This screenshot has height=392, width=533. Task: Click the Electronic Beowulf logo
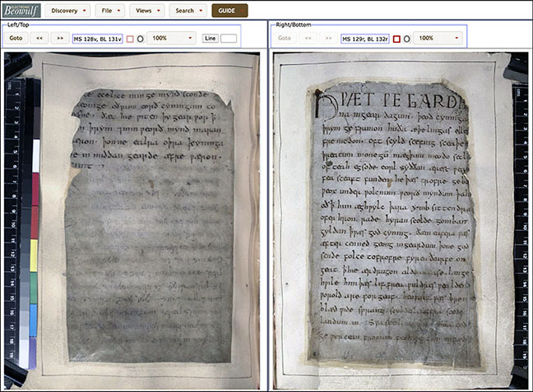21,11
